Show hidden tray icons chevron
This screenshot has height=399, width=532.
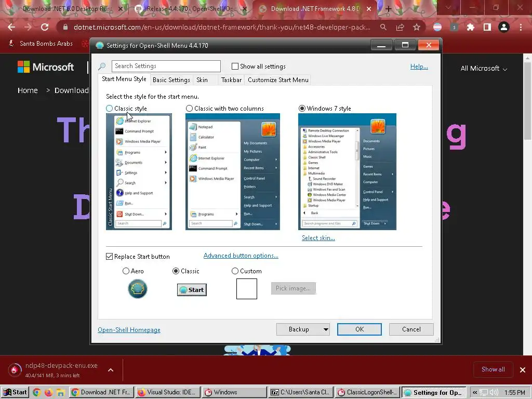[475, 393]
